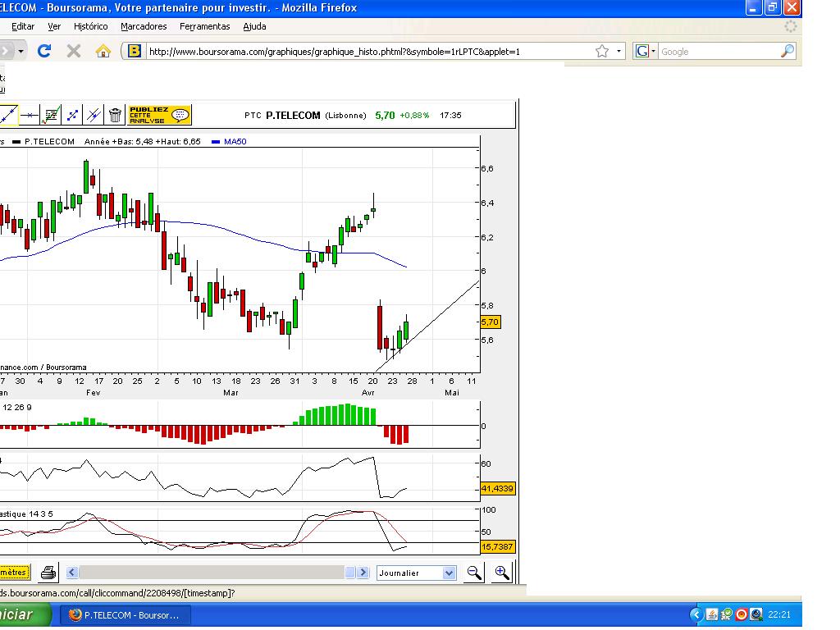This screenshot has width=840, height=630.
Task: Click the P.TELECOM stock title in header
Action: (293, 115)
